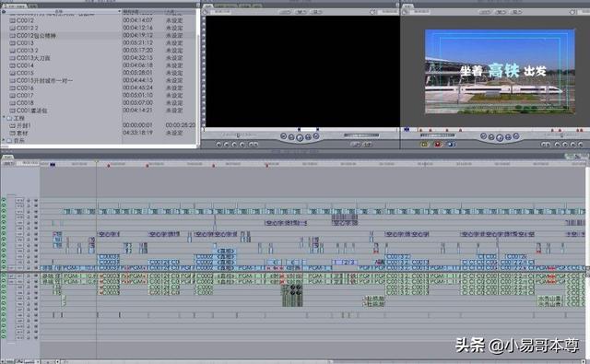
Task: Open the Canvas zoom percentage dropdown
Action: pos(485,12)
